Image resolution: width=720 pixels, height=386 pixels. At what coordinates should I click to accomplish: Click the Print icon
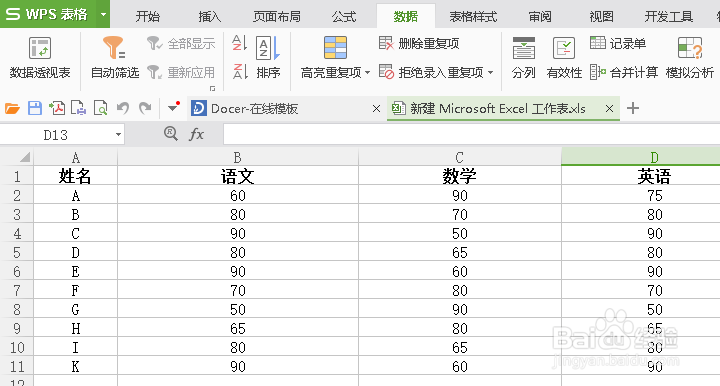click(79, 108)
